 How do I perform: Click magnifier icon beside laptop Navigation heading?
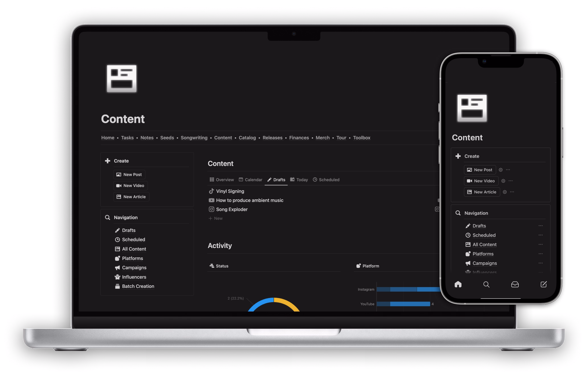click(107, 218)
